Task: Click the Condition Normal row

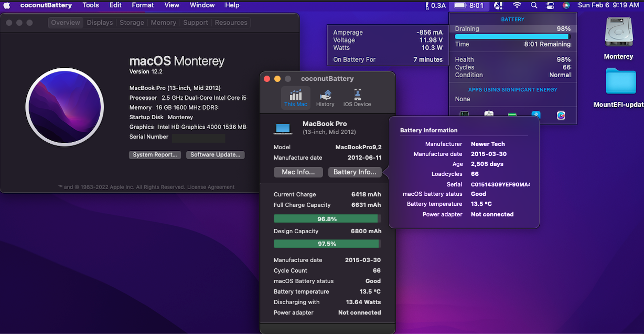Action: coord(512,75)
